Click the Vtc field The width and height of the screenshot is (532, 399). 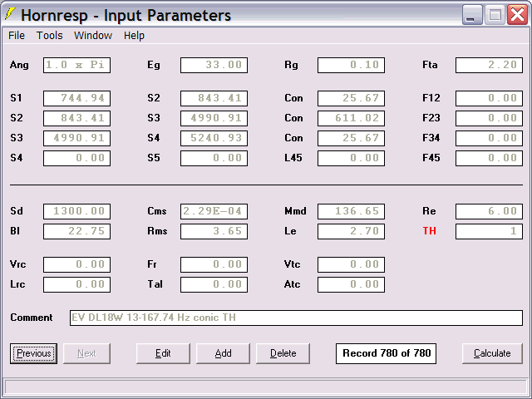(351, 265)
